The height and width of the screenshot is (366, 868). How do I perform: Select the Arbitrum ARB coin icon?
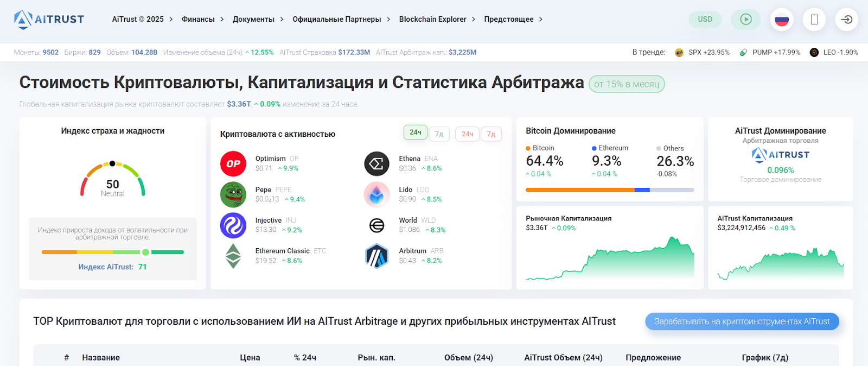click(x=376, y=256)
